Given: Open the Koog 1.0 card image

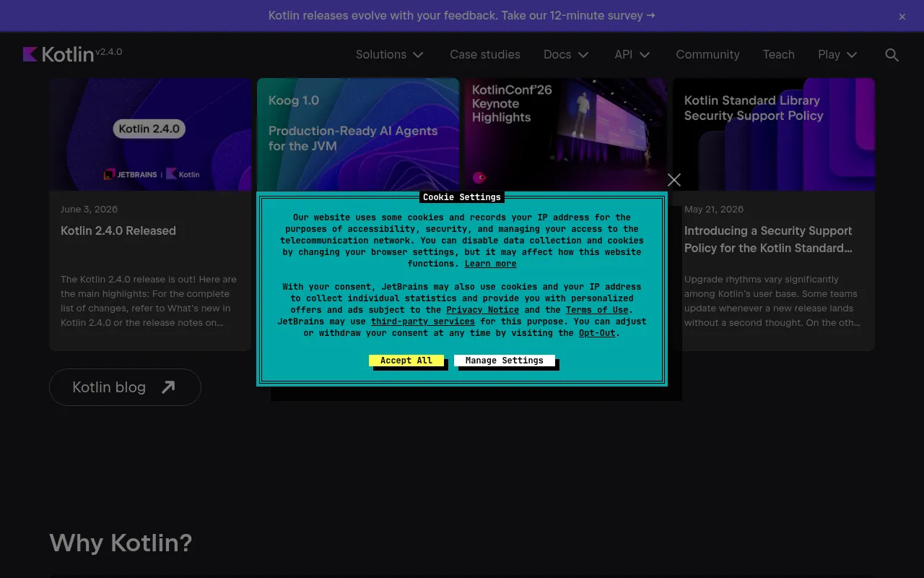Looking at the screenshot, I should coord(358,134).
